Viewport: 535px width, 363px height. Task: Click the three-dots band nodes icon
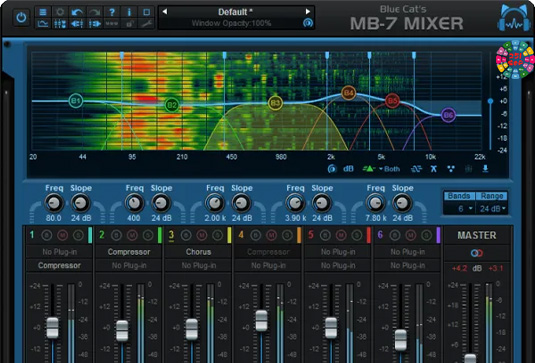451,169
